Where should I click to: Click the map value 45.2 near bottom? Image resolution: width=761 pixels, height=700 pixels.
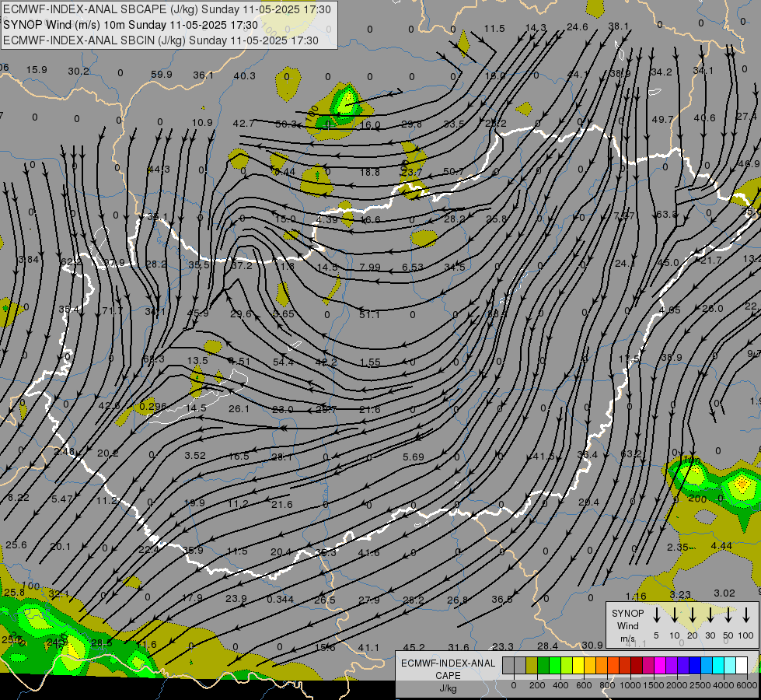coord(414,648)
